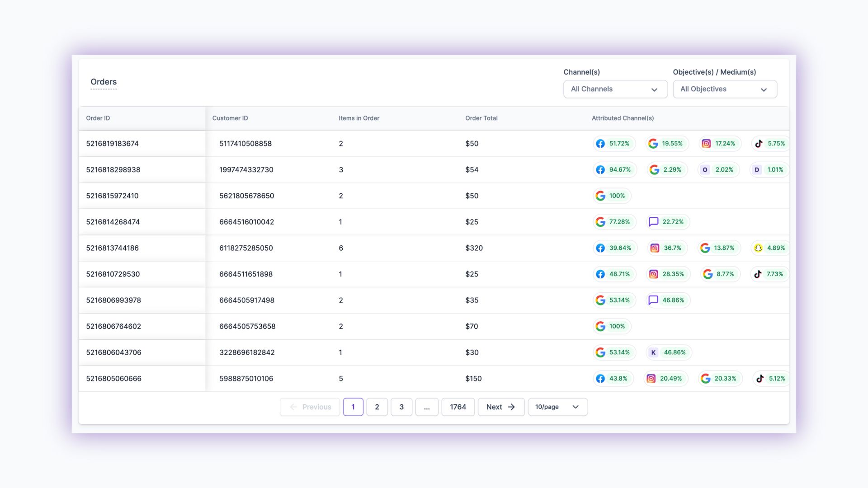The image size is (868, 488).
Task: Click Google 77.28% attribution badge
Action: (614, 222)
